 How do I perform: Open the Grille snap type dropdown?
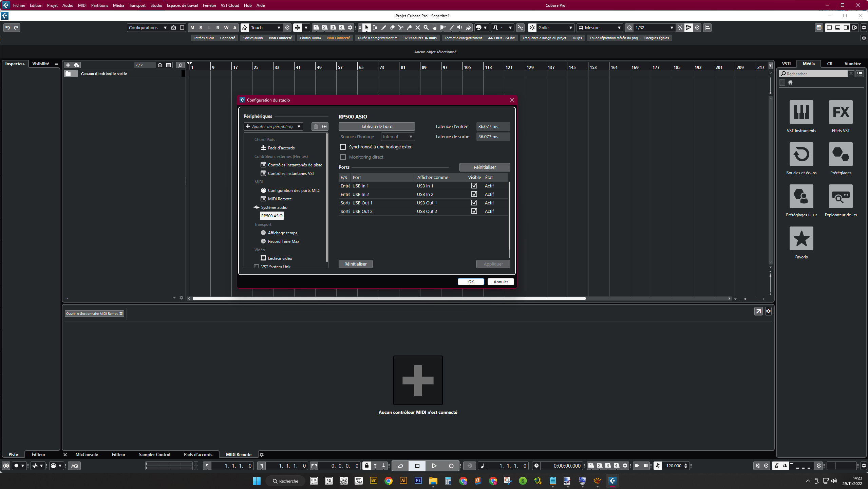pos(555,28)
